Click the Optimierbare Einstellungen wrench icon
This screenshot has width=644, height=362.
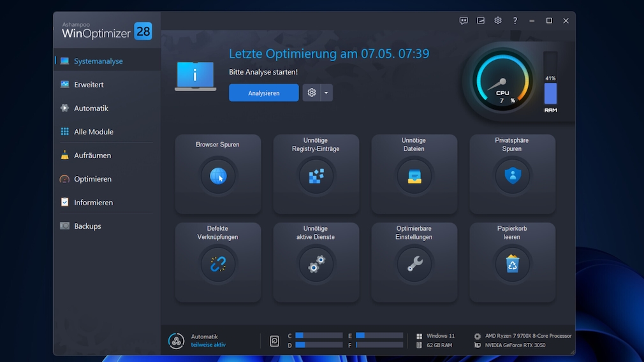414,264
